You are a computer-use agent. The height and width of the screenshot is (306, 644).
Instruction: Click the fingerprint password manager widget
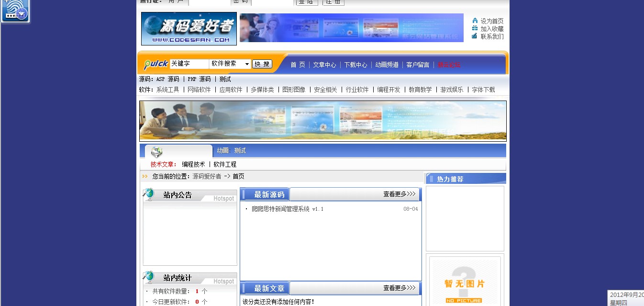15,11
